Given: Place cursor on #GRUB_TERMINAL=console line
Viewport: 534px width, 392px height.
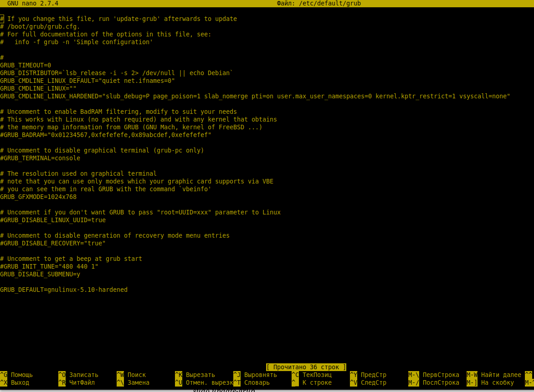Looking at the screenshot, I should point(40,158).
